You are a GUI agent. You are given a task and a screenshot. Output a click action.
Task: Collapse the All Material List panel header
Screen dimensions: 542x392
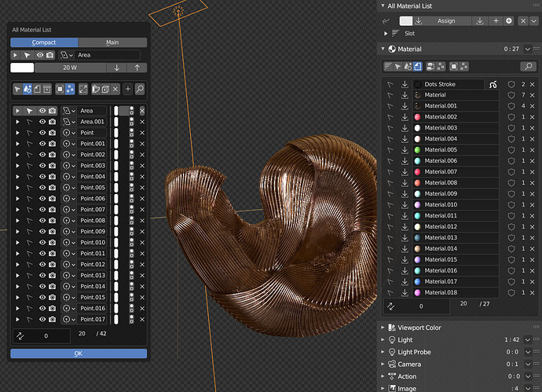click(x=383, y=5)
